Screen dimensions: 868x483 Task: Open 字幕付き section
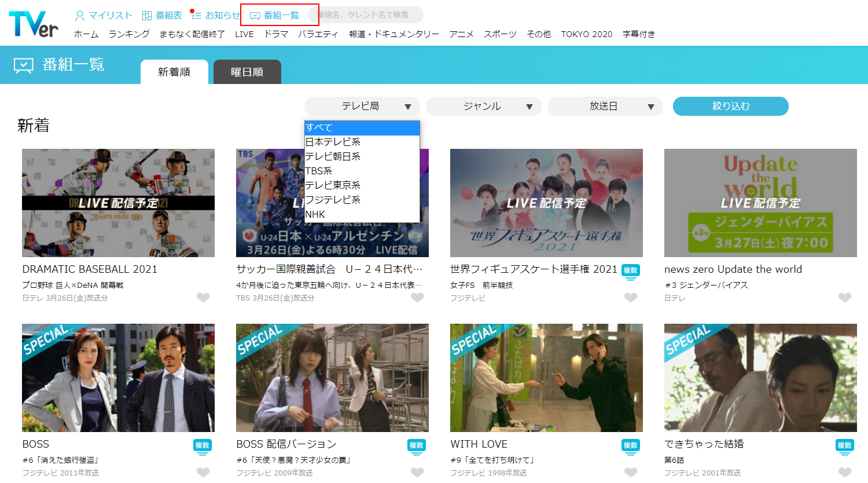tap(639, 34)
